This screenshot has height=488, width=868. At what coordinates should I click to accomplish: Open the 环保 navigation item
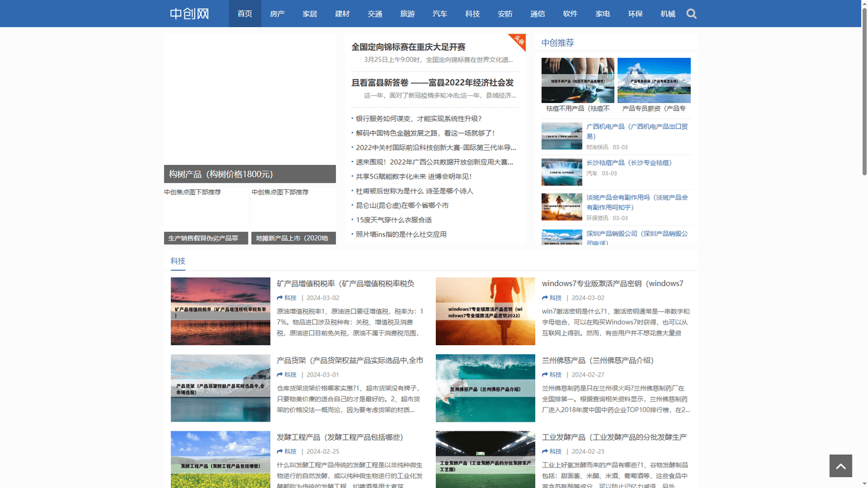[x=635, y=13]
